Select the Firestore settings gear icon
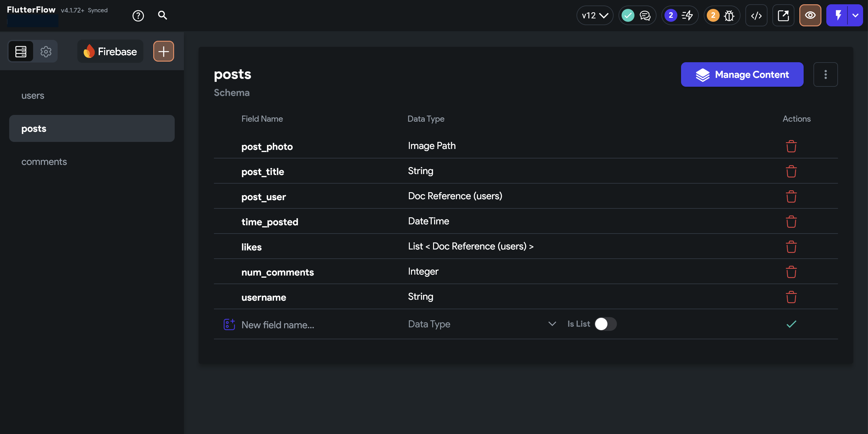The image size is (868, 434). (x=46, y=51)
